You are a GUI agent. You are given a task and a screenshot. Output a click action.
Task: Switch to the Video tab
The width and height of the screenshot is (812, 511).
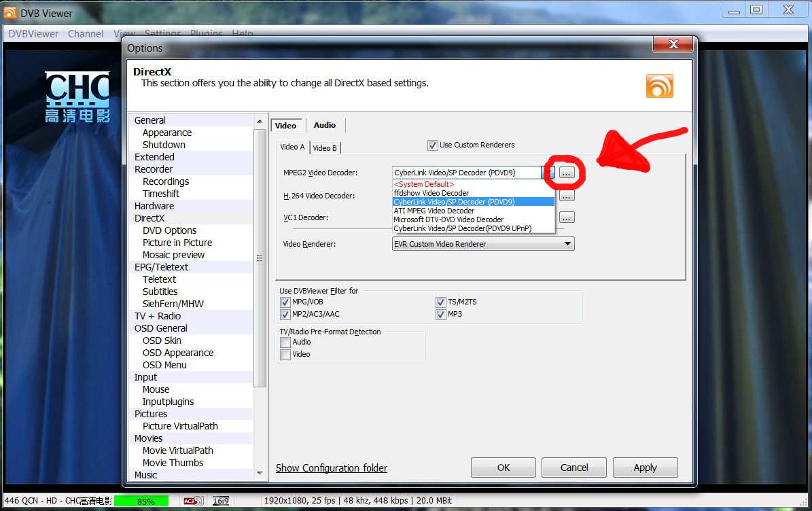[286, 125]
